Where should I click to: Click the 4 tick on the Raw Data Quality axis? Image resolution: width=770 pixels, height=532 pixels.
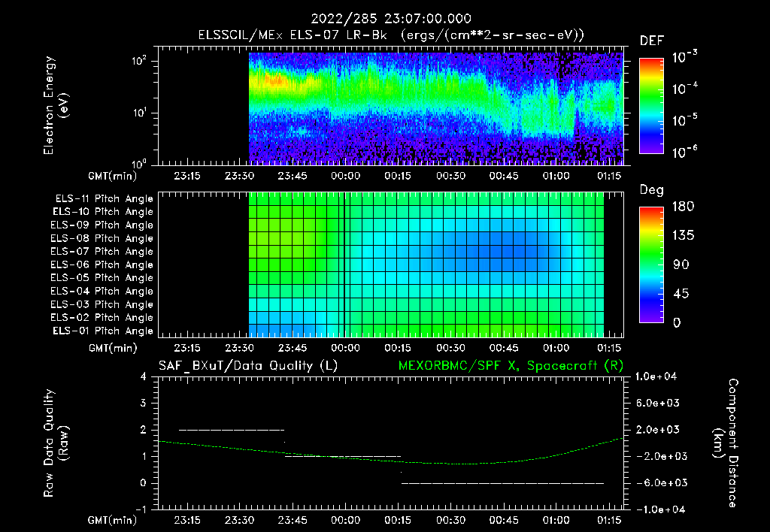pyautogui.click(x=144, y=377)
